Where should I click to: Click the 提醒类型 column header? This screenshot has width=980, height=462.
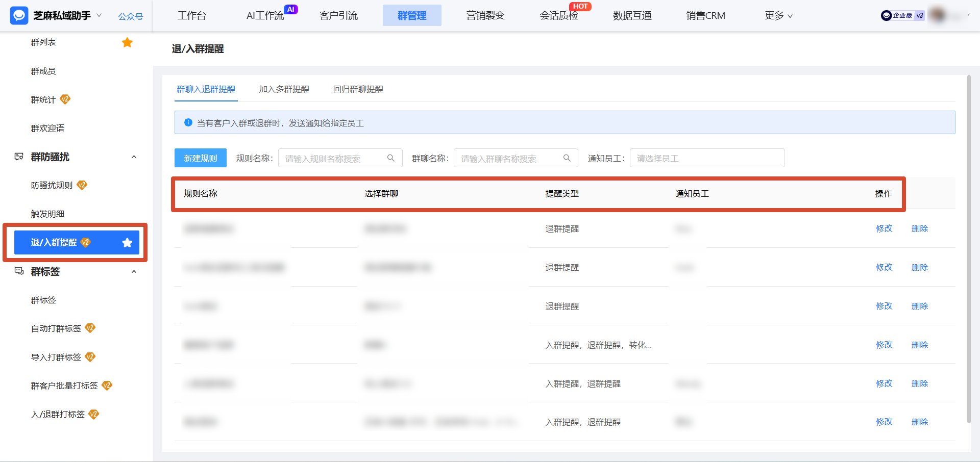pos(562,194)
